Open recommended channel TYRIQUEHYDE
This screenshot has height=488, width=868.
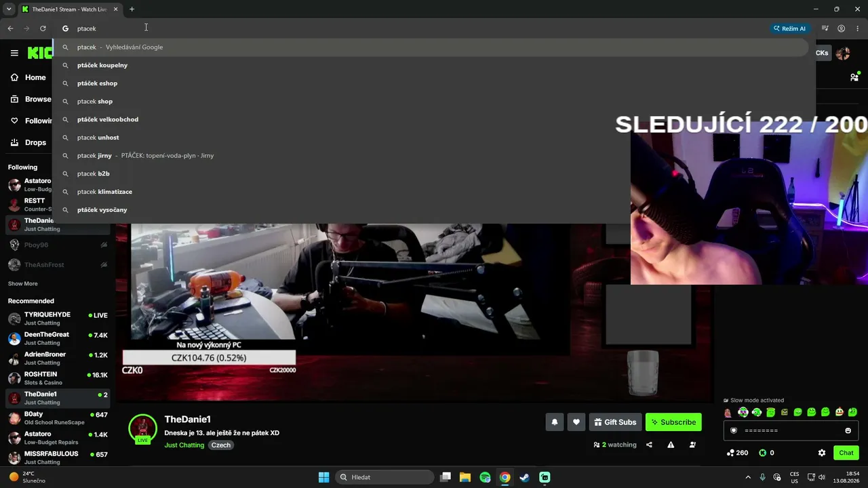point(58,319)
